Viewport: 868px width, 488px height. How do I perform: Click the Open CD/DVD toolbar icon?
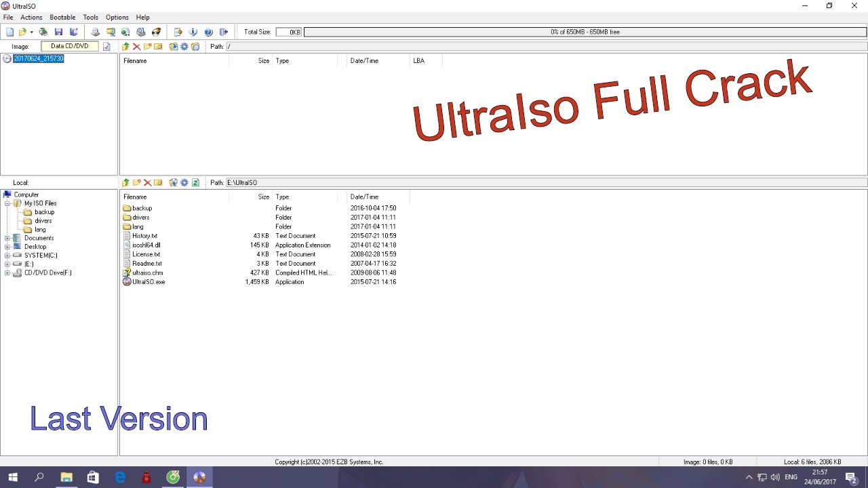pyautogui.click(x=43, y=32)
